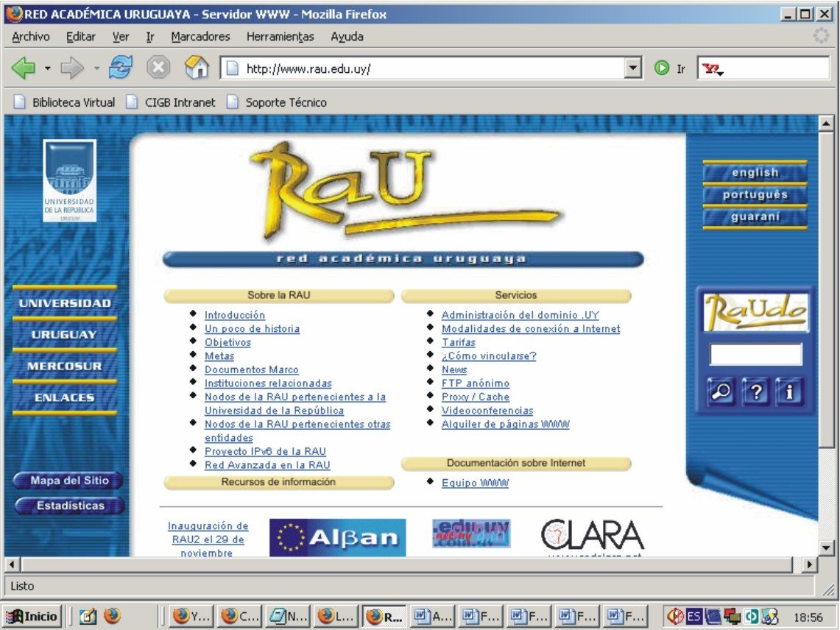Switch to the taskbar item labeled Y...
Image resolution: width=840 pixels, height=630 pixels.
coord(191,617)
